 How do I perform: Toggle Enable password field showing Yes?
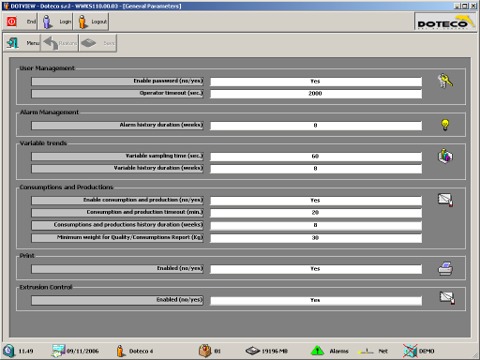tap(316, 81)
